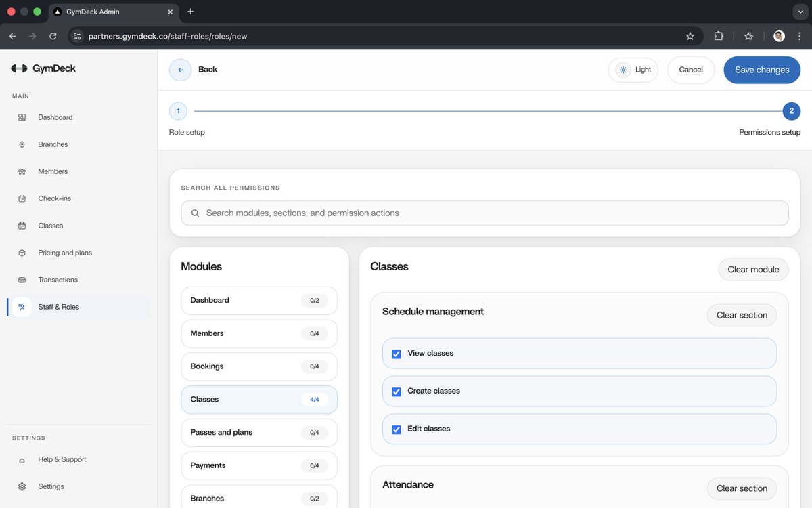The width and height of the screenshot is (812, 508).
Task: Focus the Search all permissions field
Action: (484, 213)
